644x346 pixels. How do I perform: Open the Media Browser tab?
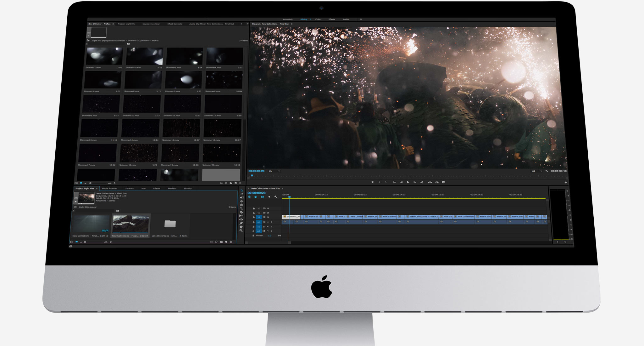109,189
